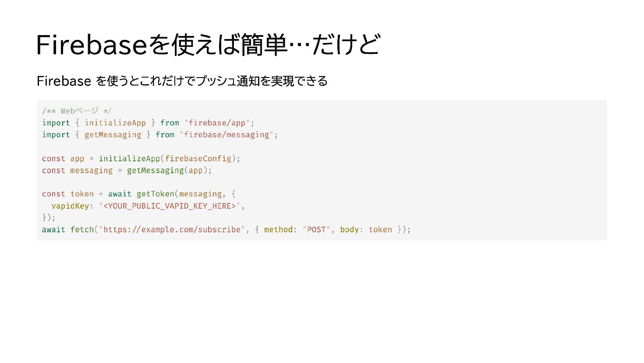Viewport: 644px width, 363px height.
Task: Click the "const token" variable name
Action: point(82,194)
